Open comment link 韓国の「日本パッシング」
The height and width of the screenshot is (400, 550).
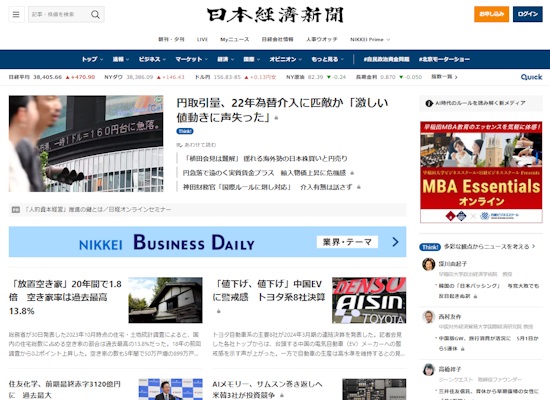(x=489, y=291)
